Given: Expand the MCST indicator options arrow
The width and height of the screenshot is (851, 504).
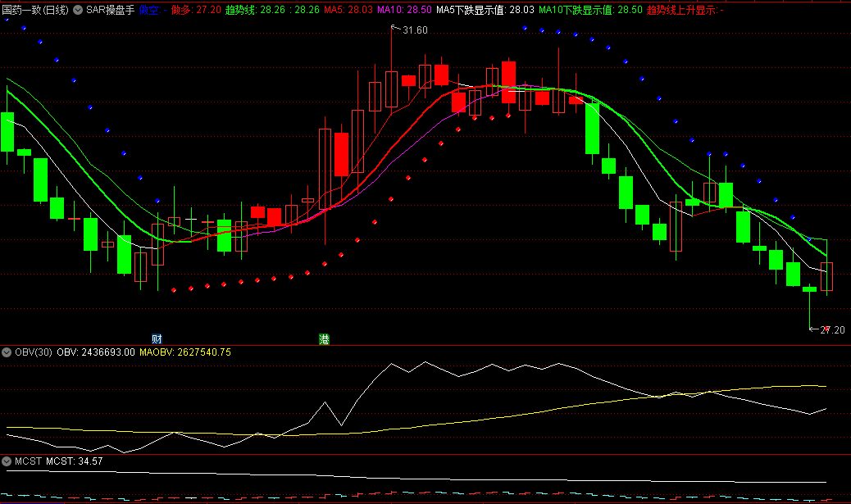Looking at the screenshot, I should (x=7, y=461).
